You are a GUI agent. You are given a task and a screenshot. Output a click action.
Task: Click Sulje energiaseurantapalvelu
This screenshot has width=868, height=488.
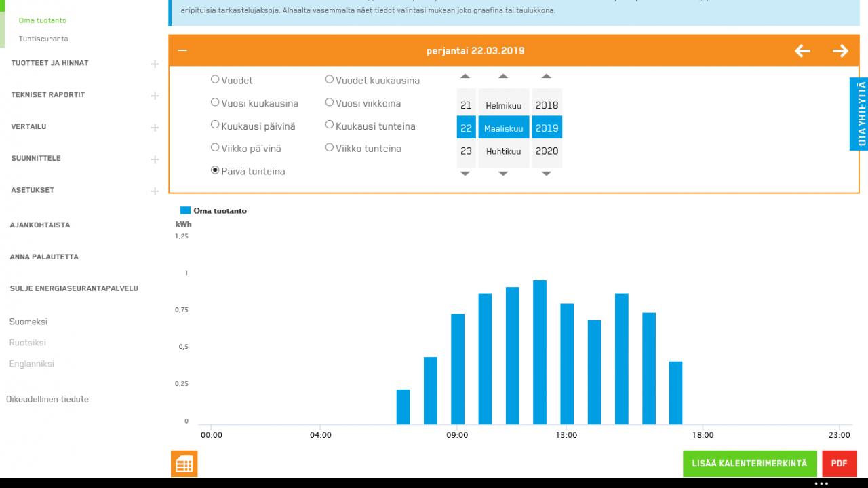[x=74, y=288]
